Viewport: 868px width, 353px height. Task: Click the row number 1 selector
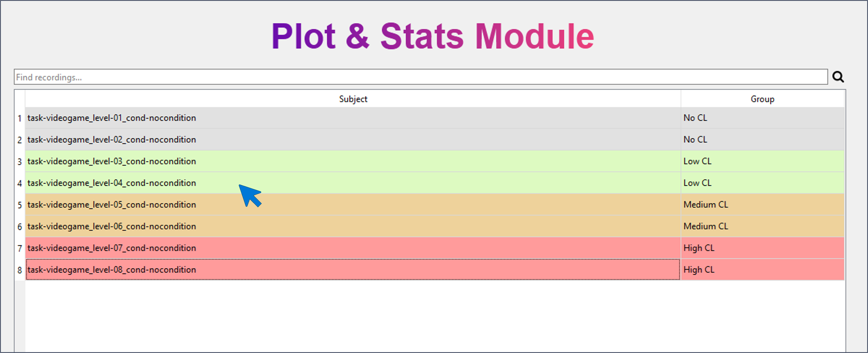tap(20, 118)
